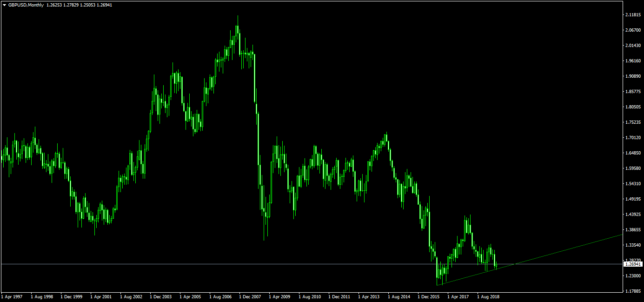Click the 1.59580 price axis label

(x=633, y=168)
